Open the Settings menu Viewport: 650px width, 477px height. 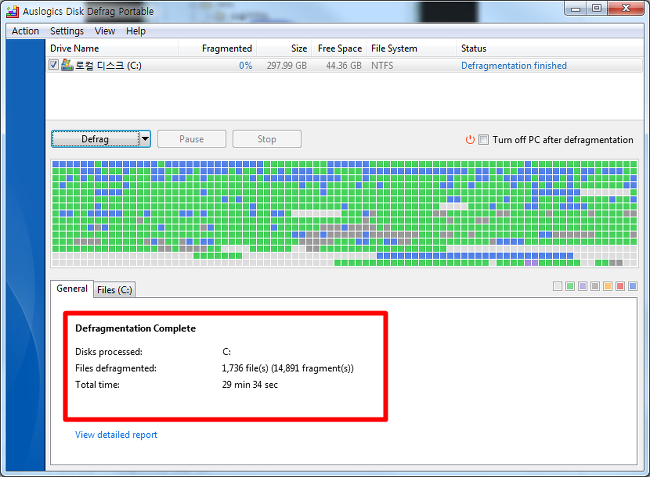67,31
